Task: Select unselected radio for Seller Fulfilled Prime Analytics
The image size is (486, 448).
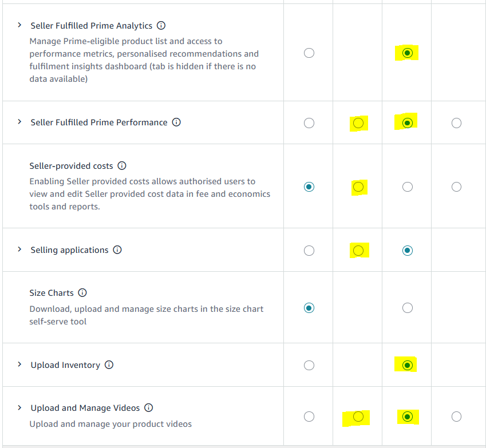Action: (309, 53)
